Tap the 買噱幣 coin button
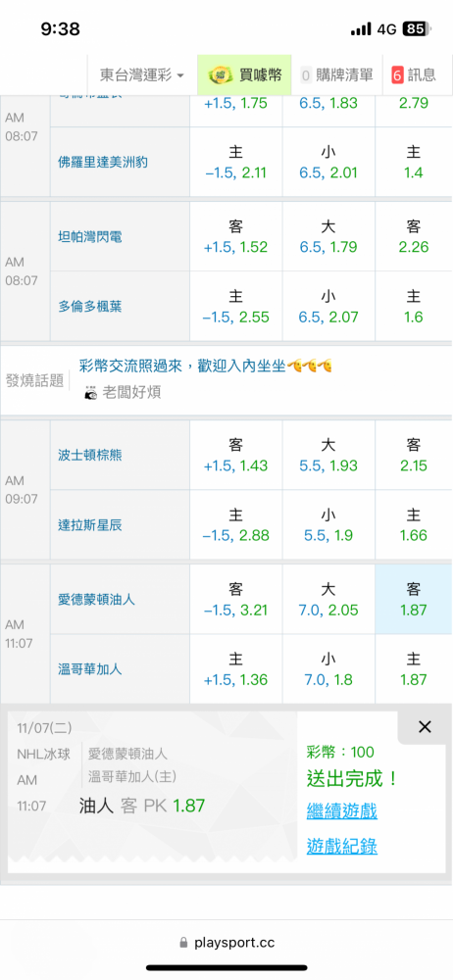 click(x=245, y=75)
